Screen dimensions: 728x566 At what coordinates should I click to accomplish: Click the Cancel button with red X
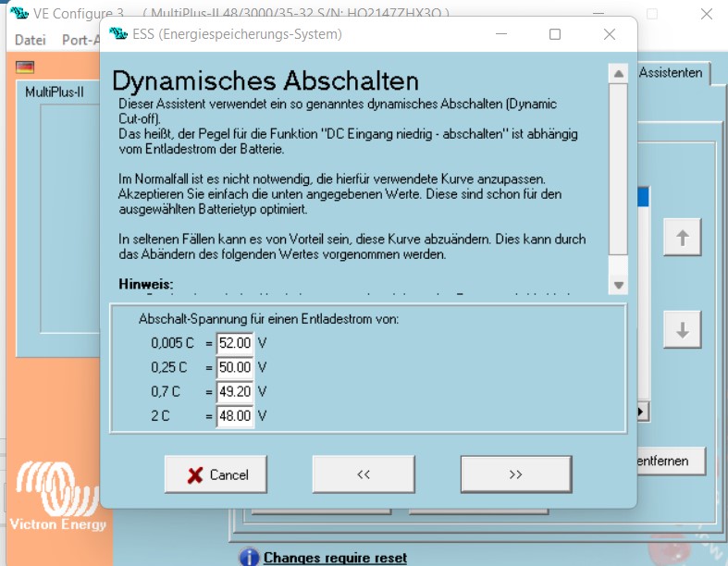[216, 474]
